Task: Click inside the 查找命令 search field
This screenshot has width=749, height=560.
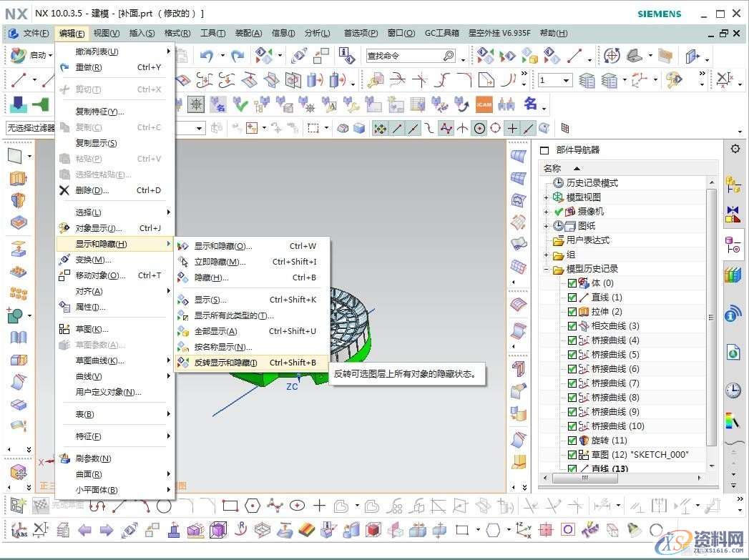Action: click(x=401, y=55)
